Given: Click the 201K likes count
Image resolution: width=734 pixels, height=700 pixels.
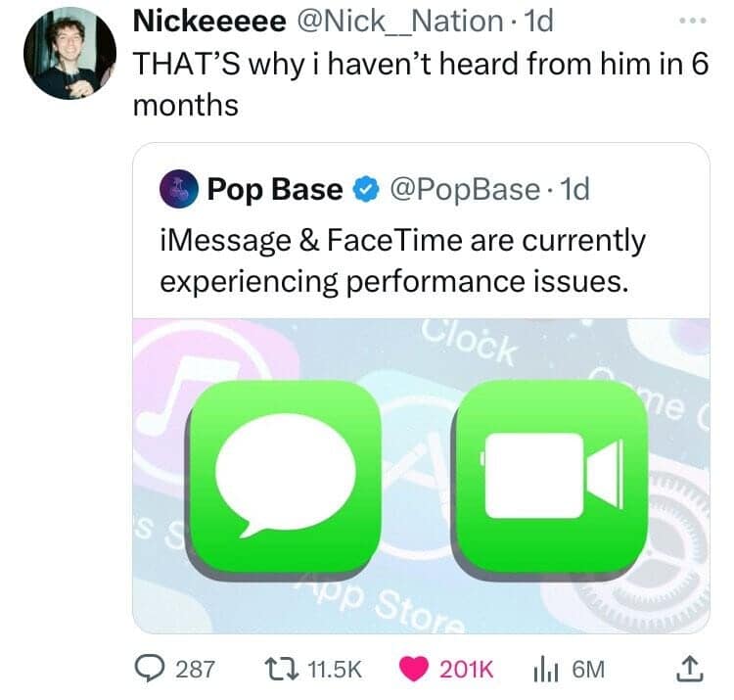Looking at the screenshot, I should click(x=469, y=670).
